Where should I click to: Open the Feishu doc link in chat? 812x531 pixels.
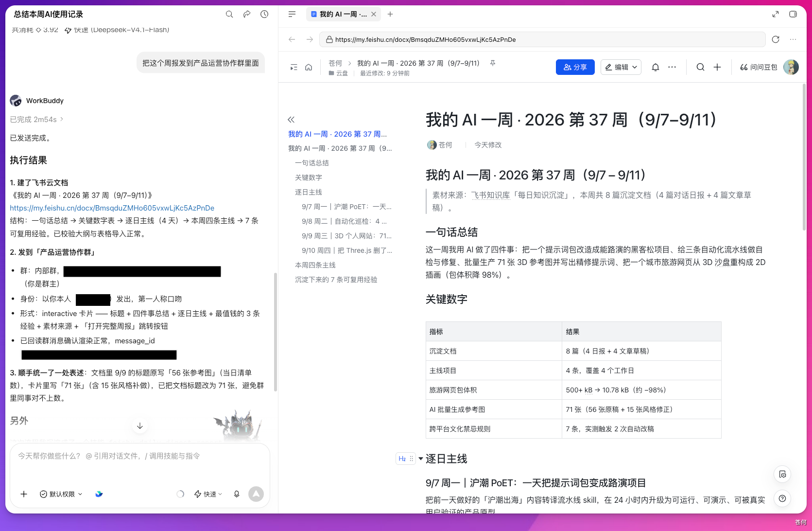(x=112, y=208)
